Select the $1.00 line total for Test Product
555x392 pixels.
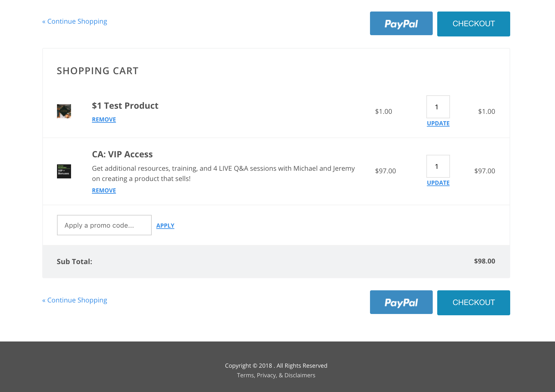[487, 112]
